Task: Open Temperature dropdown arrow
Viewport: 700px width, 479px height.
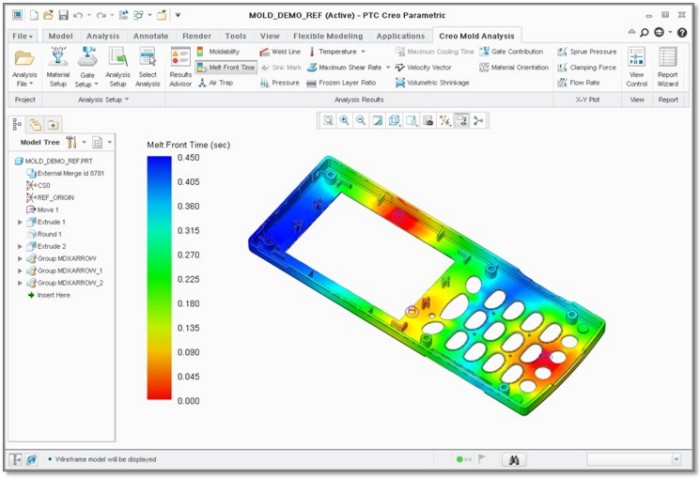Action: pyautogui.click(x=363, y=52)
